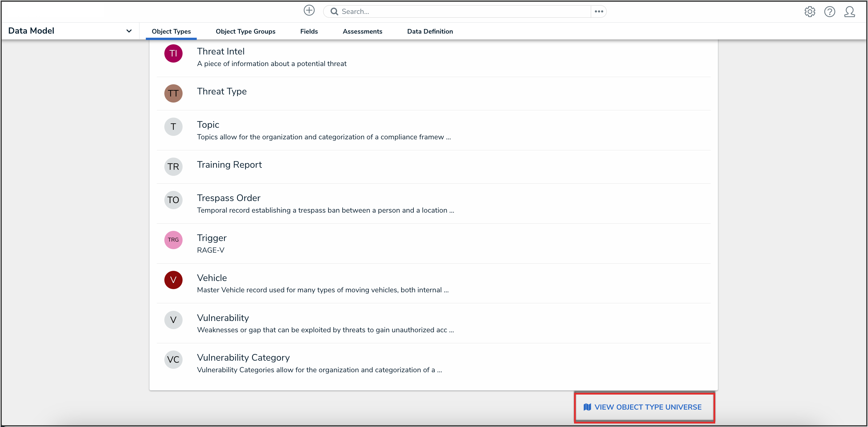
Task: Click the magnifying glass search icon
Action: click(334, 12)
